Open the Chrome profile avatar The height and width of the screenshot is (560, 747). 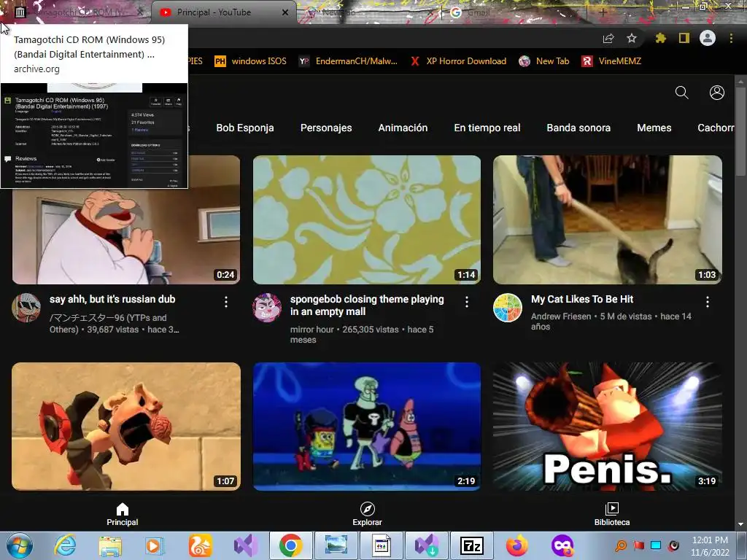[x=708, y=38]
